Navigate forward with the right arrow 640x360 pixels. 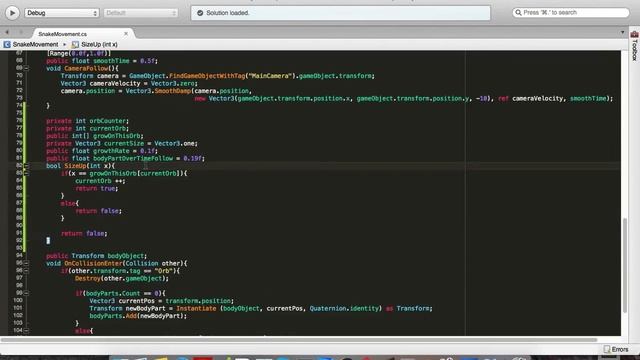[20, 32]
